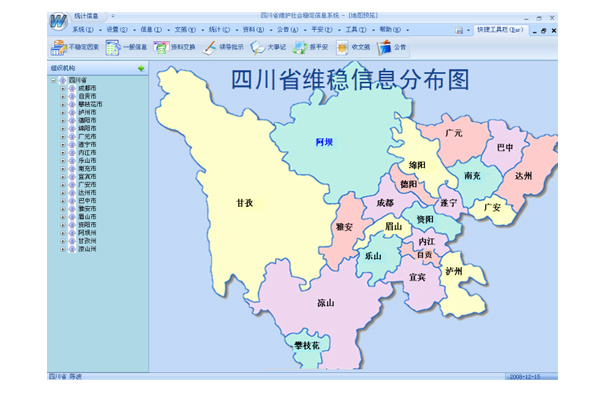Image resolution: width=609 pixels, height=397 pixels.
Task: Click the 广元 region on the map
Action: (x=453, y=133)
